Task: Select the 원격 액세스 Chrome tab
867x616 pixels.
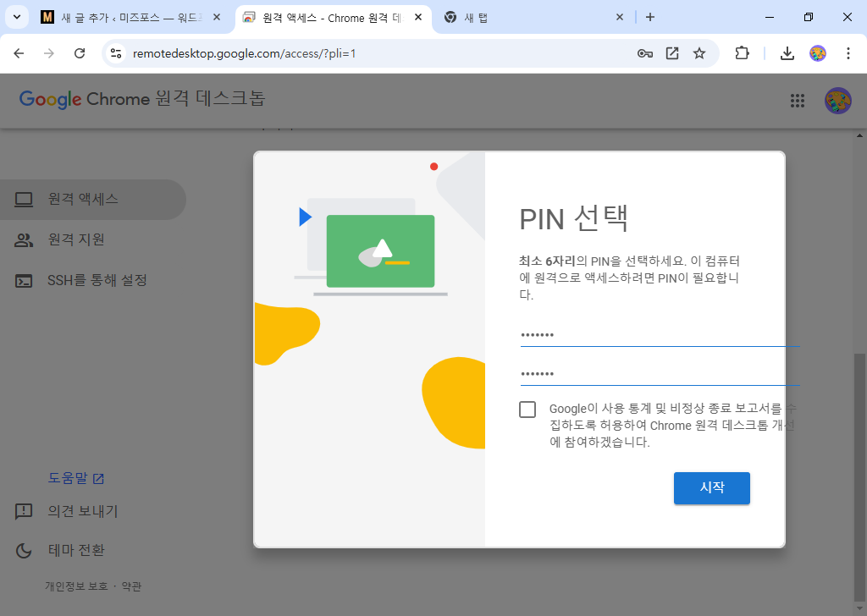Action: [334, 18]
